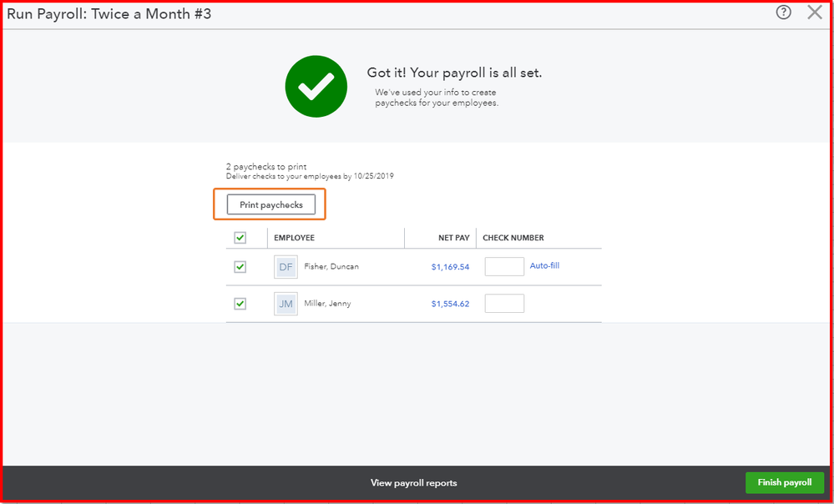
Task: Uncheck Fisher, Duncan checkbox
Action: tap(240, 267)
